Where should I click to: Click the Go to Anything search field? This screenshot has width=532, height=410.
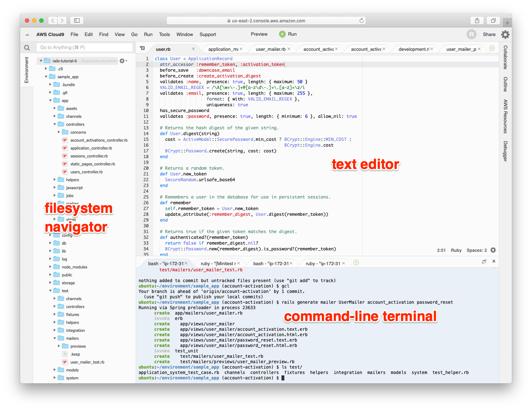(85, 48)
